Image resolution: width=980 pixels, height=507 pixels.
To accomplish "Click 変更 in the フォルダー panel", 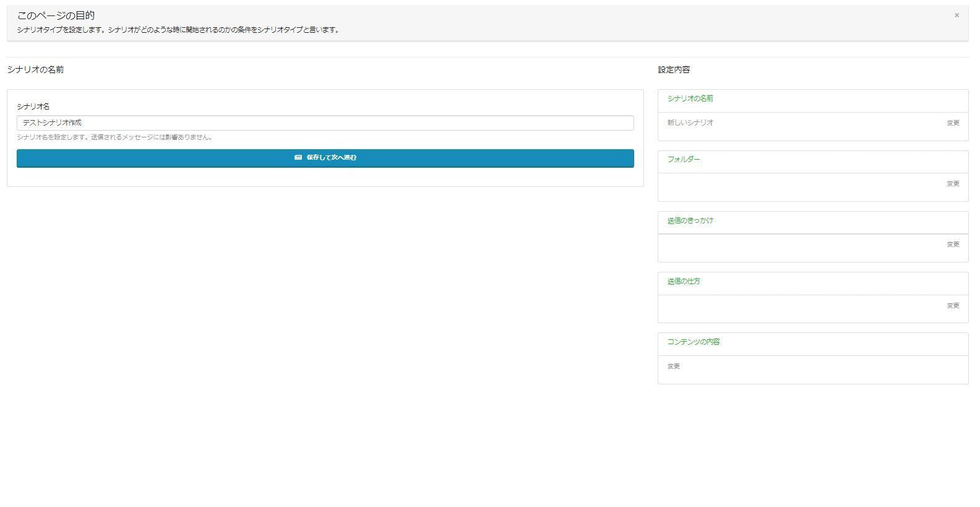I will (x=952, y=184).
